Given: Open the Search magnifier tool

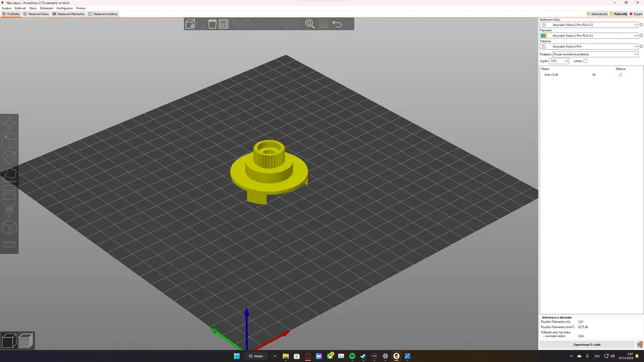Looking at the screenshot, I should coord(310,24).
